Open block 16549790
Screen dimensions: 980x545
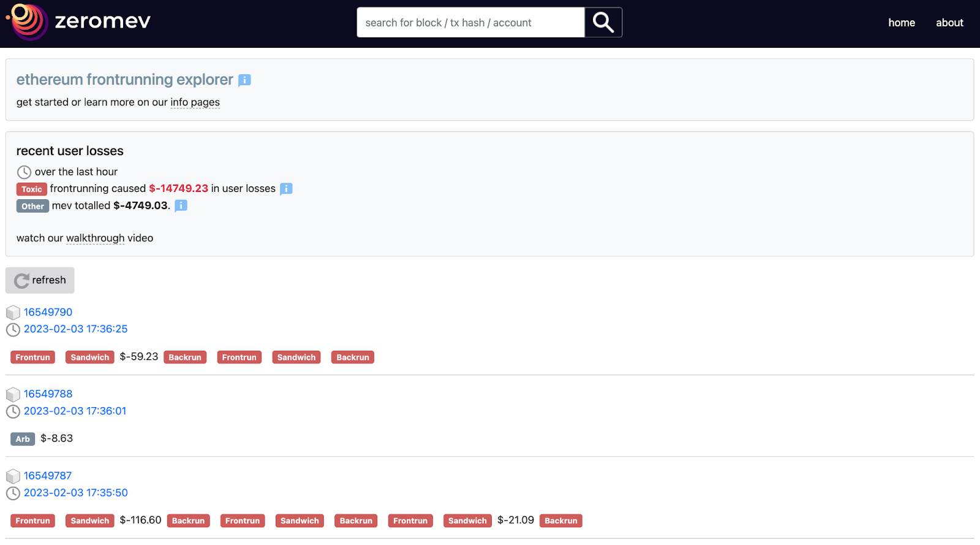point(48,312)
